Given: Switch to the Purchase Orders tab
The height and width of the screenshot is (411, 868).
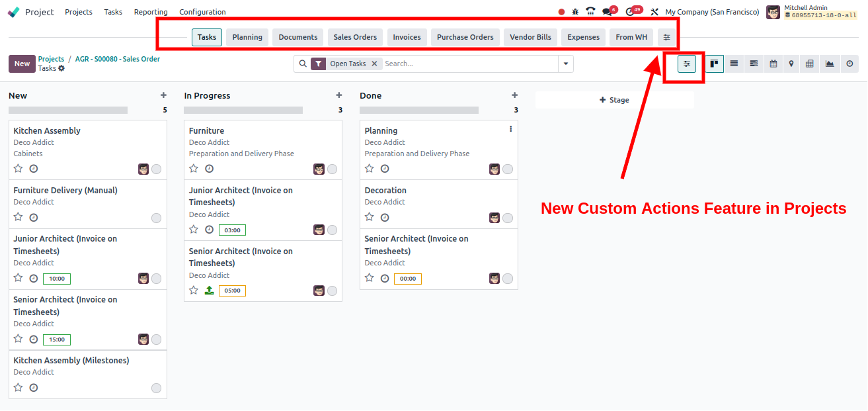Looking at the screenshot, I should click(465, 37).
